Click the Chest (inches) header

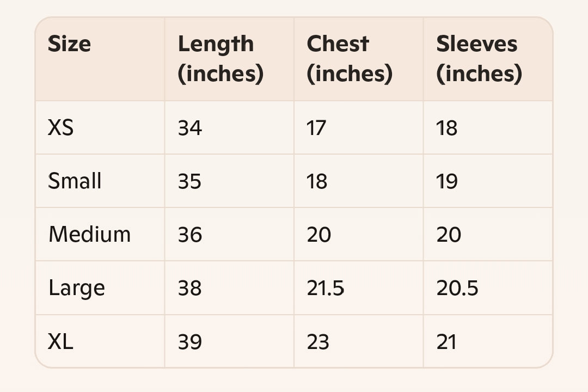click(x=350, y=59)
